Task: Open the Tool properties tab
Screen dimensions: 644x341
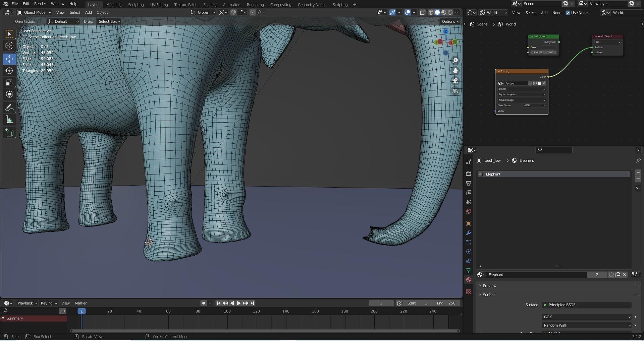Action: (469, 162)
